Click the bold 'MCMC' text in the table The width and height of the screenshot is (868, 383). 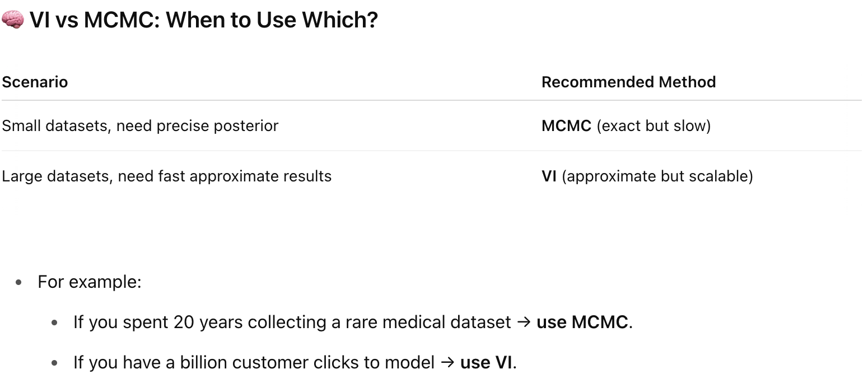point(566,125)
